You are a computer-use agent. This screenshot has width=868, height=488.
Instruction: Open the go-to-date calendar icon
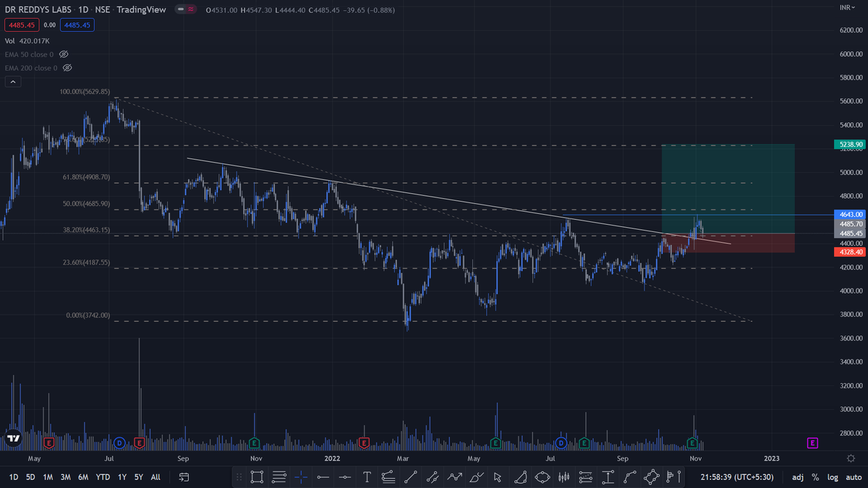(184, 477)
